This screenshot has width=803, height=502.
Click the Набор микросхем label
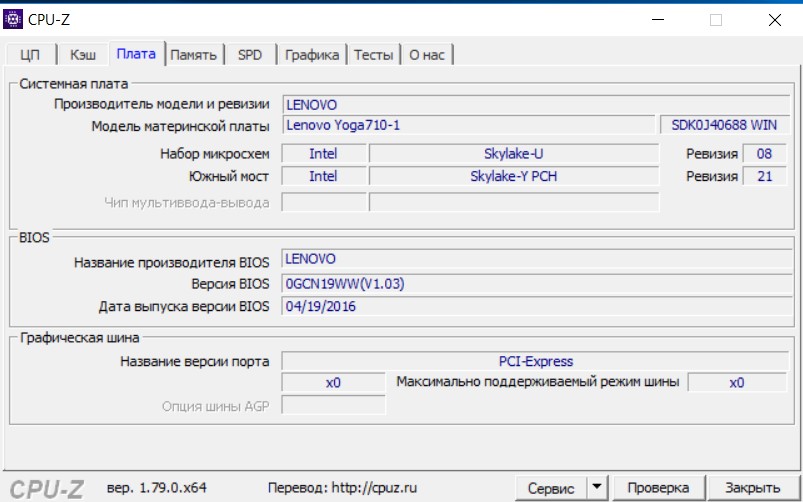[215, 154]
